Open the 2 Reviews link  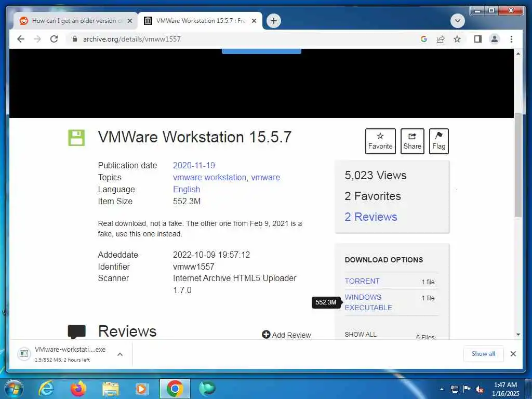(x=370, y=217)
